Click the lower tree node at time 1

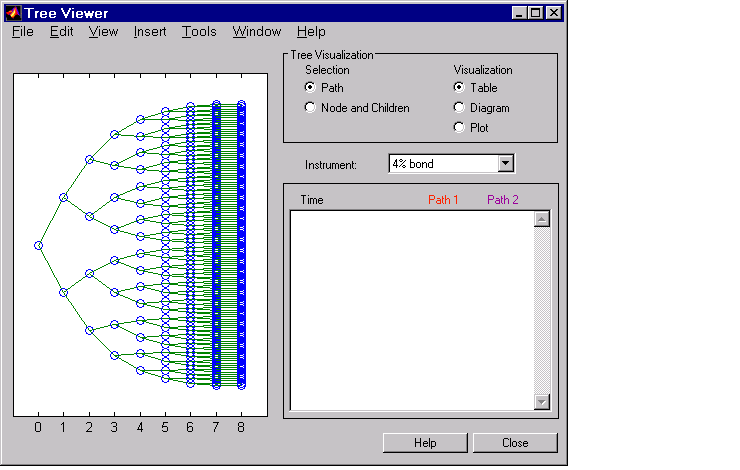[63, 292]
